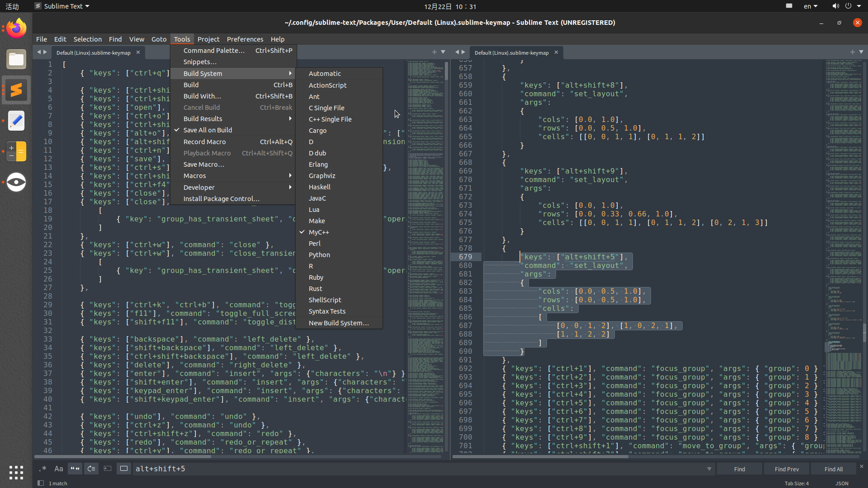Open en input language dropdown
Screen dimensions: 868x488
pyautogui.click(x=810, y=6)
